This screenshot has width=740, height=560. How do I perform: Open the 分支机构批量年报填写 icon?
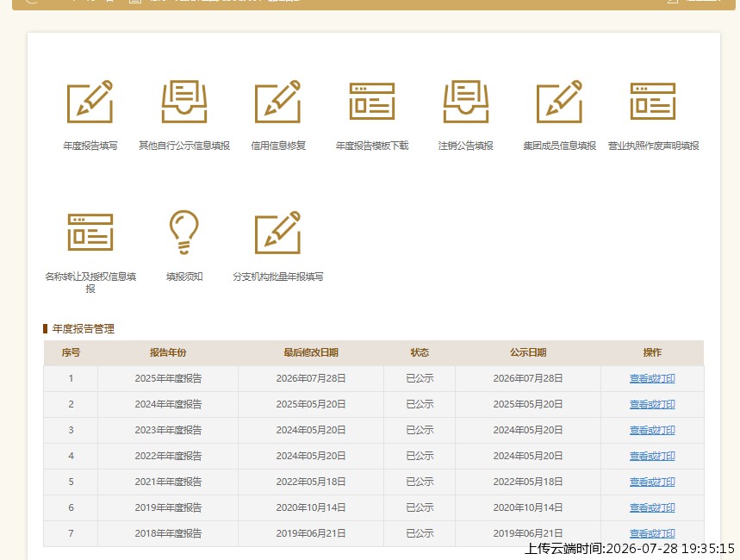coord(278,233)
